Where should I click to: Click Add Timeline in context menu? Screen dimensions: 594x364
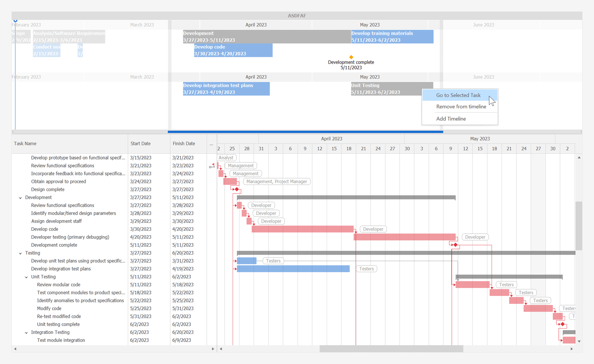[x=460, y=119]
